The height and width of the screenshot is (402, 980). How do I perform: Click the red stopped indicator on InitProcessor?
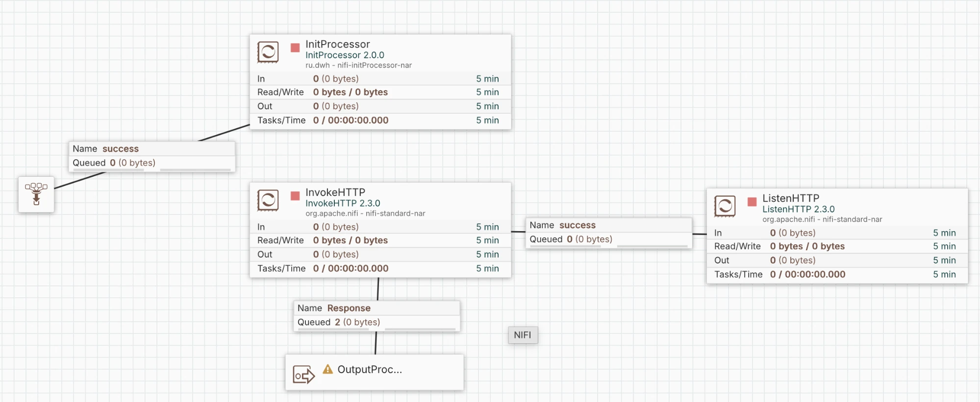(x=295, y=47)
